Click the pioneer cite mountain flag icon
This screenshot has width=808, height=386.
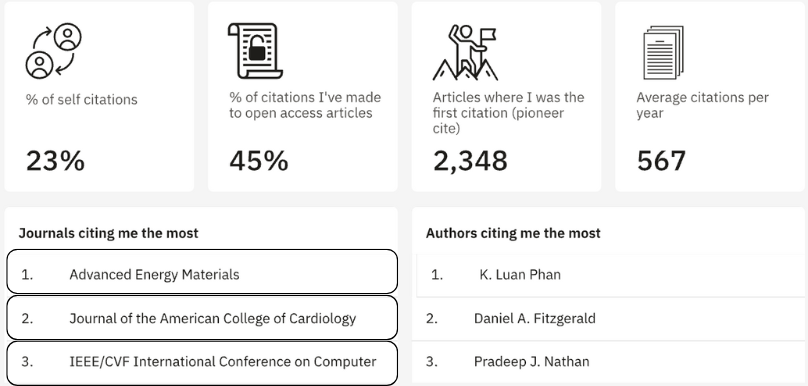465,52
